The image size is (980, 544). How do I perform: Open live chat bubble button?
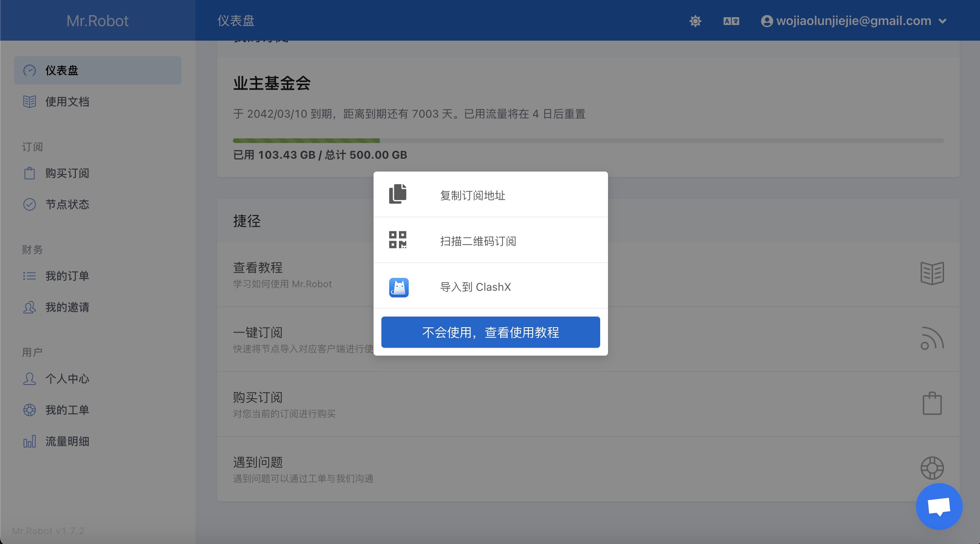(939, 506)
